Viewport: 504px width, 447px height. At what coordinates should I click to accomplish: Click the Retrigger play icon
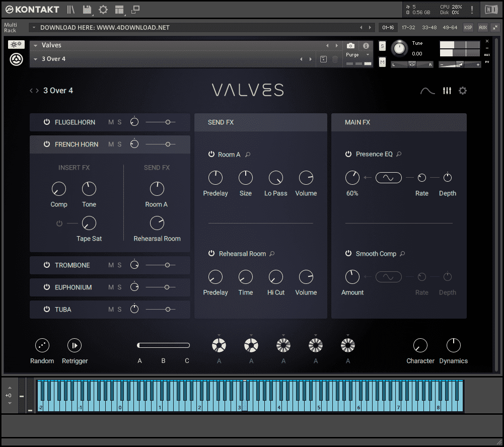click(75, 345)
